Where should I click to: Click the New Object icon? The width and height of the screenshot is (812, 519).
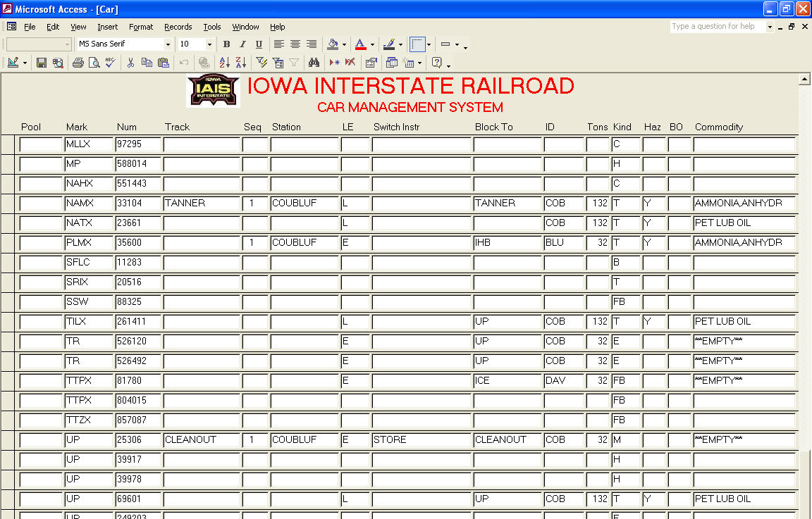[x=409, y=63]
